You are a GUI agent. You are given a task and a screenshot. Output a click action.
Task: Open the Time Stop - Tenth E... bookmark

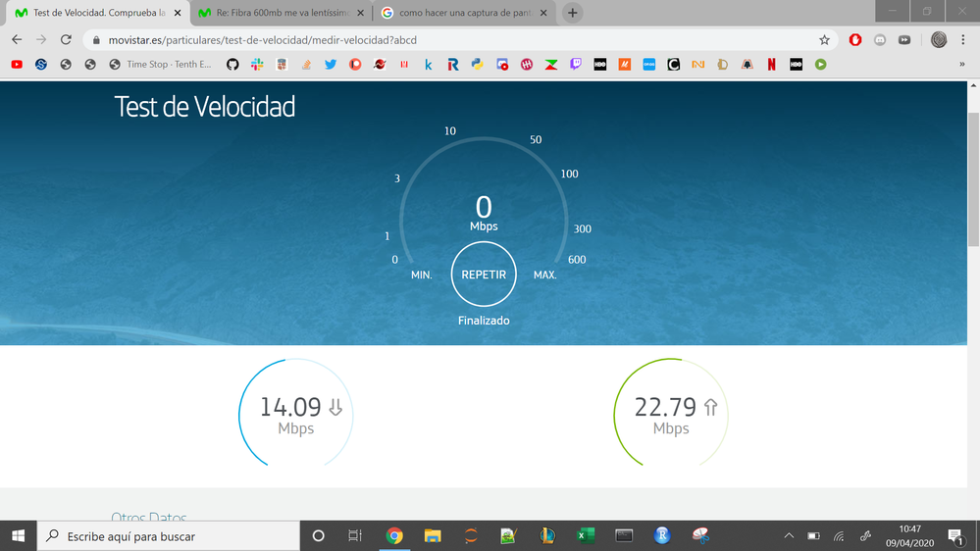pos(160,65)
